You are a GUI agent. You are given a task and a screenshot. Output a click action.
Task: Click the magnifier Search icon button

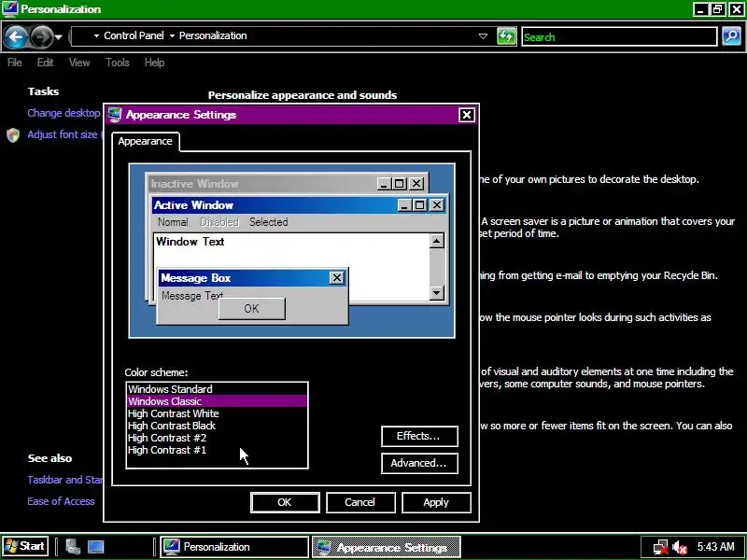click(x=731, y=36)
